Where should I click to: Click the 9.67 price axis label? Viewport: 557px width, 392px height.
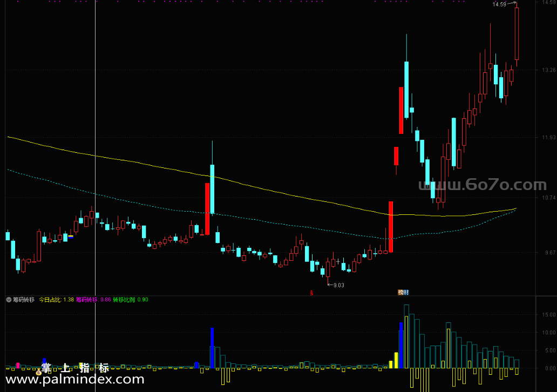[550, 252]
